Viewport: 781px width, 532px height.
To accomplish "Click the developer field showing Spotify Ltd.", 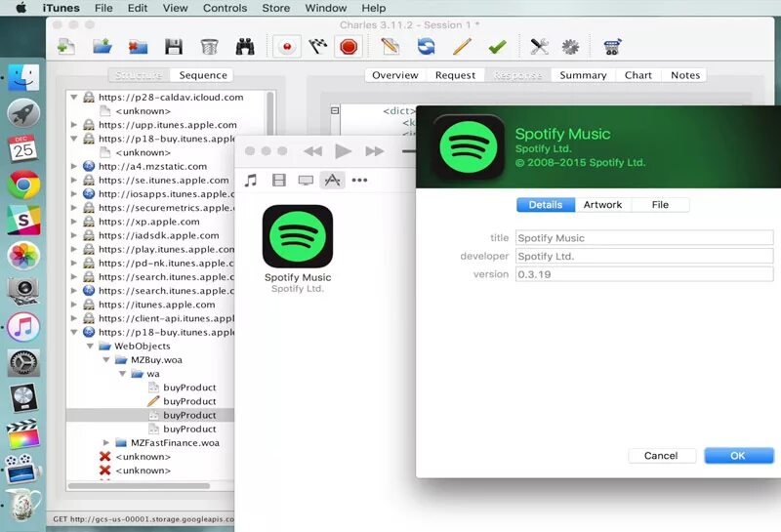I will [644, 256].
